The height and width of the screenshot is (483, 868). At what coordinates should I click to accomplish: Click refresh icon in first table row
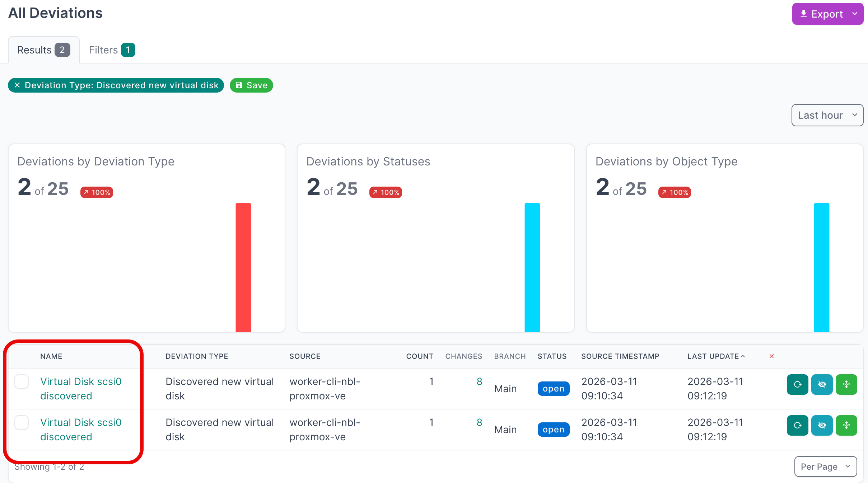tap(797, 384)
